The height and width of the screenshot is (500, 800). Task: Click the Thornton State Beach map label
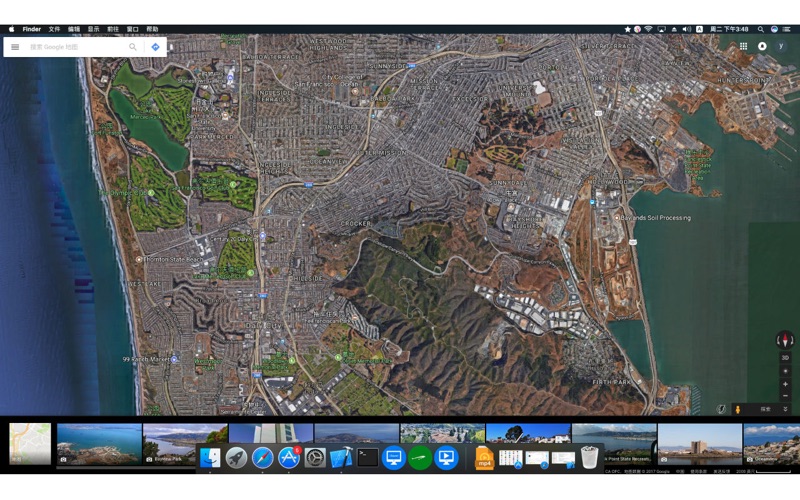(170, 259)
